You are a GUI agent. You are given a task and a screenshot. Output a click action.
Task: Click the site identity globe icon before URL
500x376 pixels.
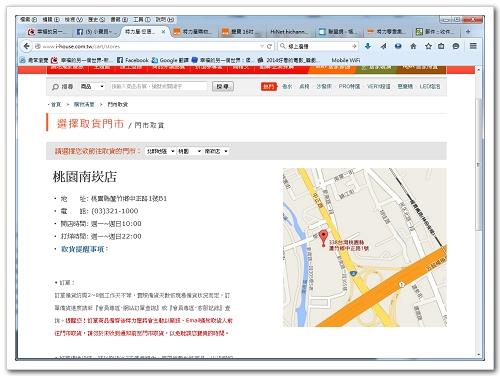(38, 46)
